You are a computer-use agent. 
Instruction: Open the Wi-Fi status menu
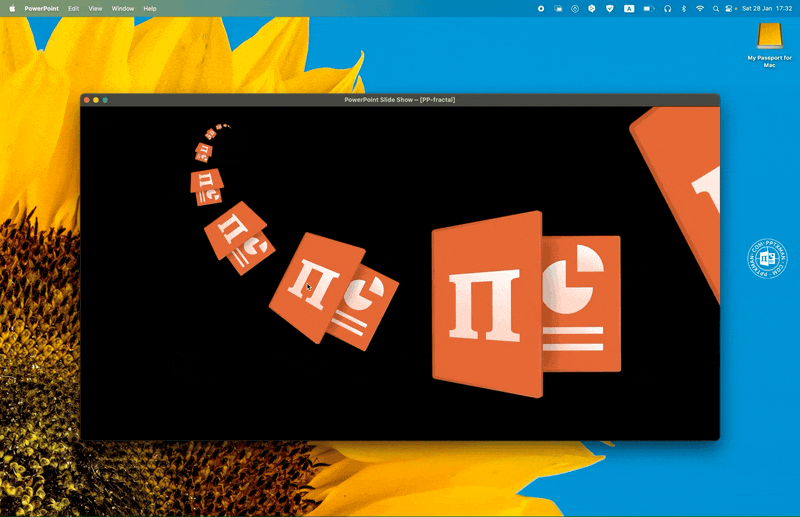tap(700, 9)
